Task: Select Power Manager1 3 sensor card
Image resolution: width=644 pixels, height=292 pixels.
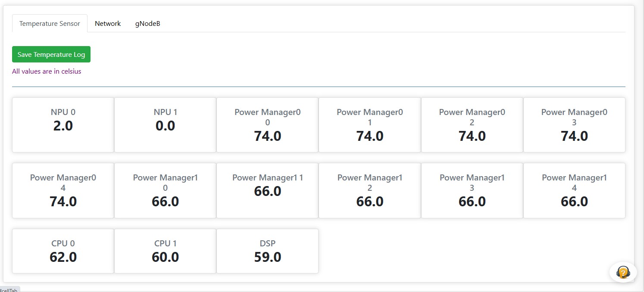Action: point(472,190)
